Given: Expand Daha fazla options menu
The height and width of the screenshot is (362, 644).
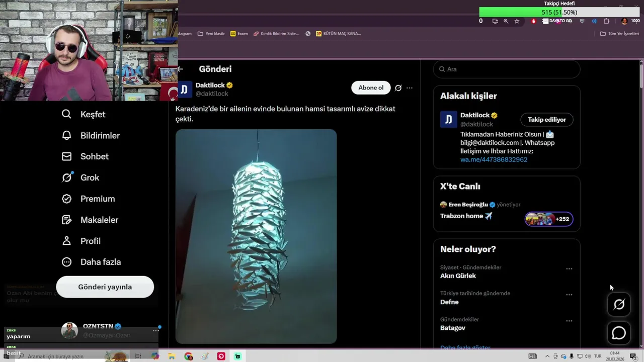Looking at the screenshot, I should (91, 262).
